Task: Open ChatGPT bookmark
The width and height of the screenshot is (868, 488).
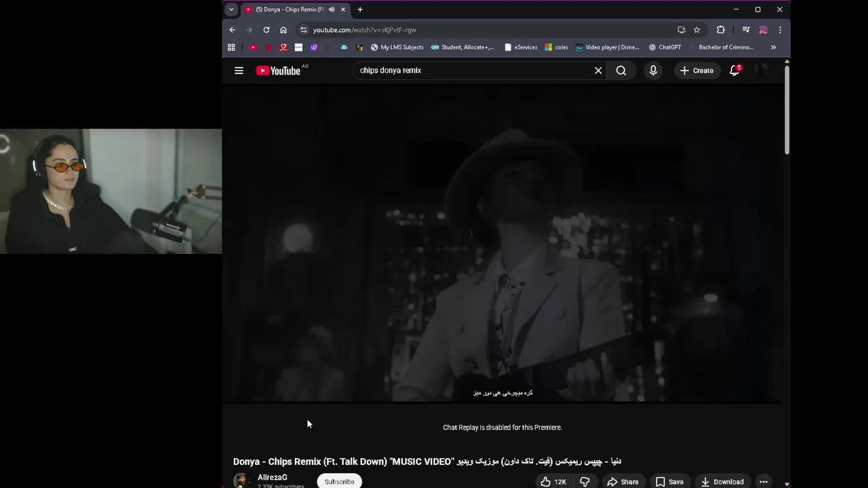Action: point(665,47)
